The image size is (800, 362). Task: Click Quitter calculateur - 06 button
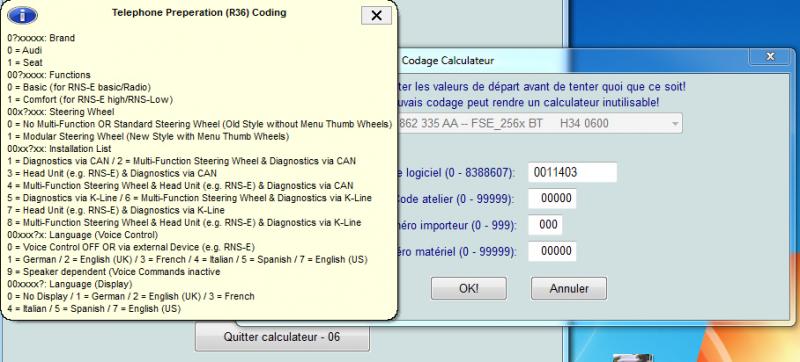point(282,337)
